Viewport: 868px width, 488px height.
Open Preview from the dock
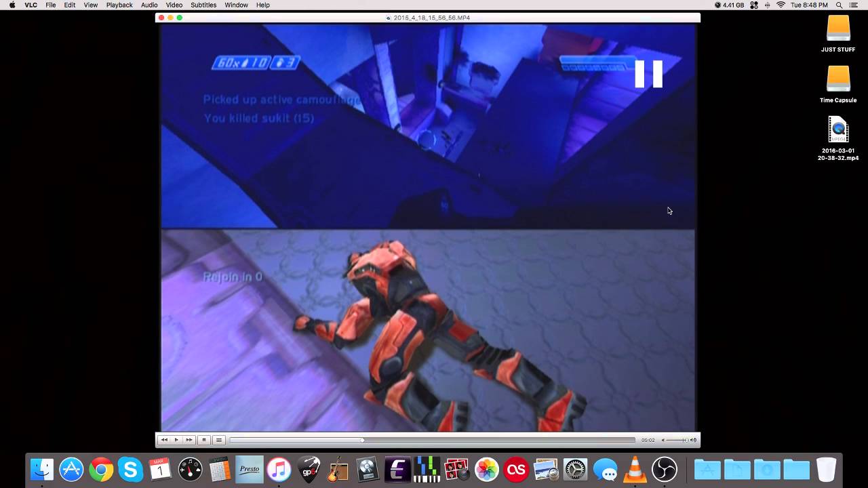click(x=546, y=469)
